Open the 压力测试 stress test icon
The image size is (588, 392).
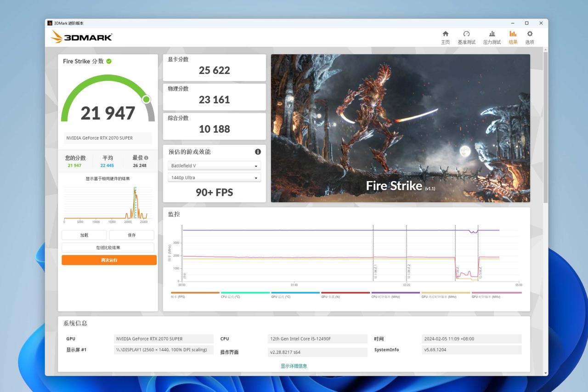(492, 37)
